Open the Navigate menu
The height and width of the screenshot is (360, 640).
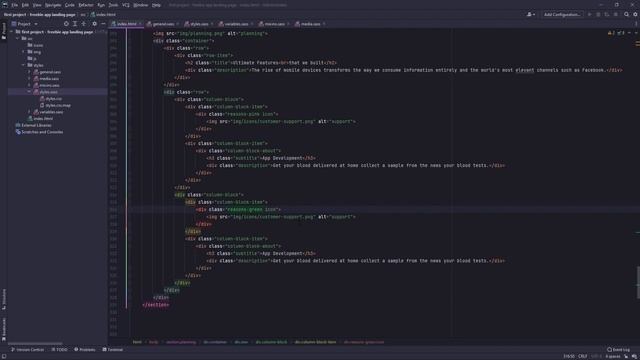point(53,5)
